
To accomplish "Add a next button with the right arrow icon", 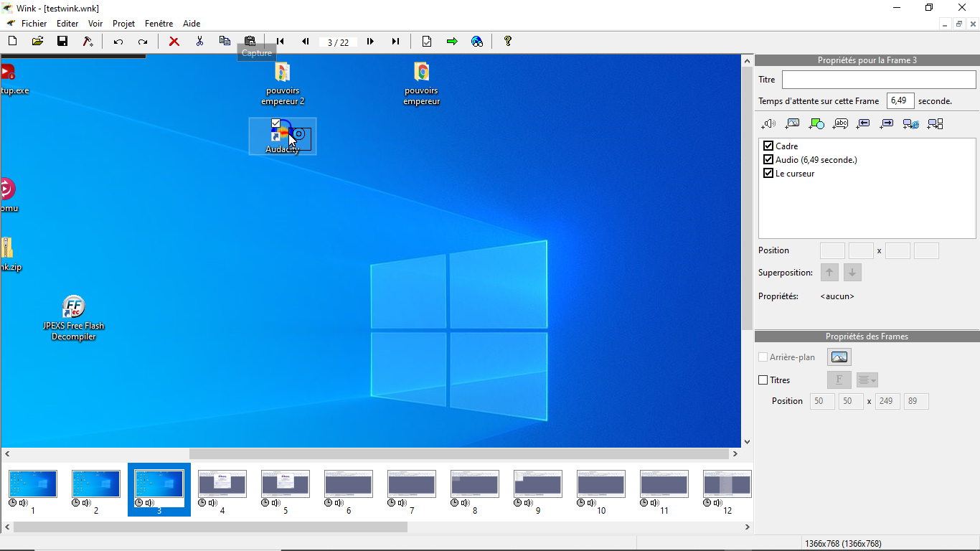I will tap(887, 124).
